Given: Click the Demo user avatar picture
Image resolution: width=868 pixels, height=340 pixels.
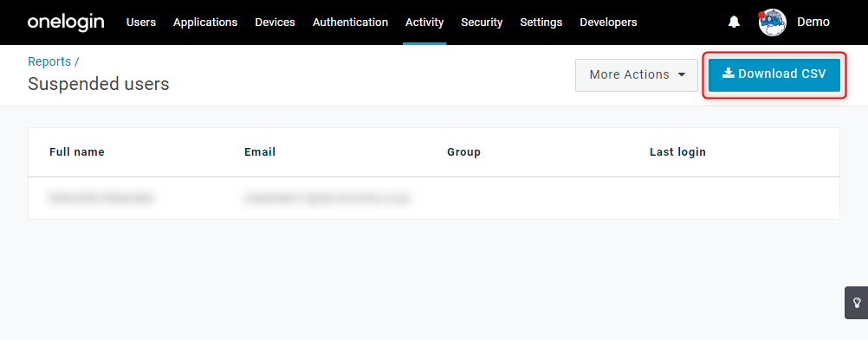Looking at the screenshot, I should pos(773,22).
